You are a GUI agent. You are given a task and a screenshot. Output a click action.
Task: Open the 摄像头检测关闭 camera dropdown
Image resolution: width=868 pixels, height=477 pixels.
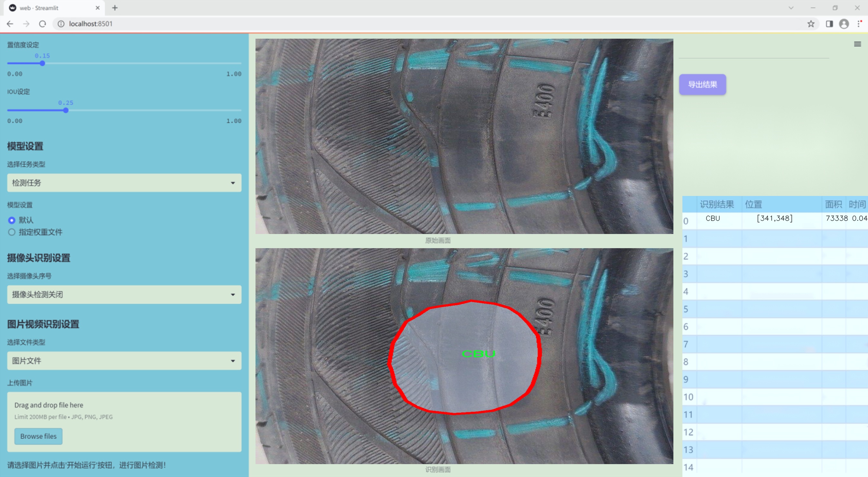click(x=124, y=294)
